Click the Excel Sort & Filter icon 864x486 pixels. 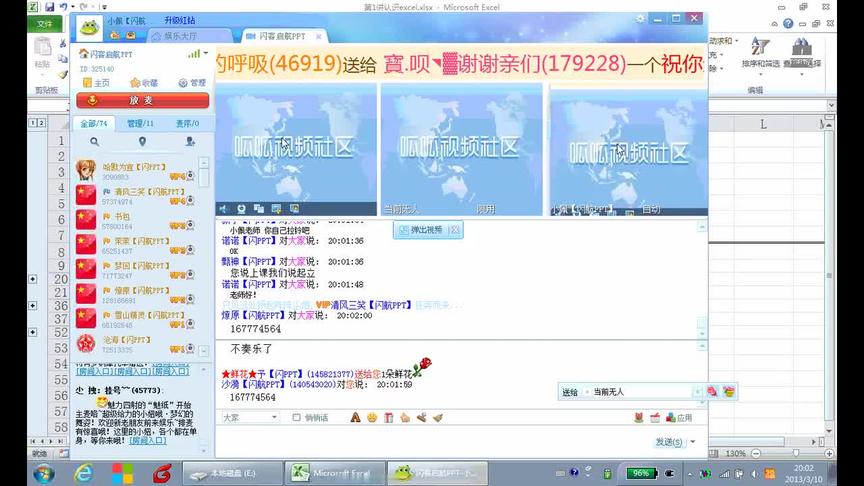(760, 47)
